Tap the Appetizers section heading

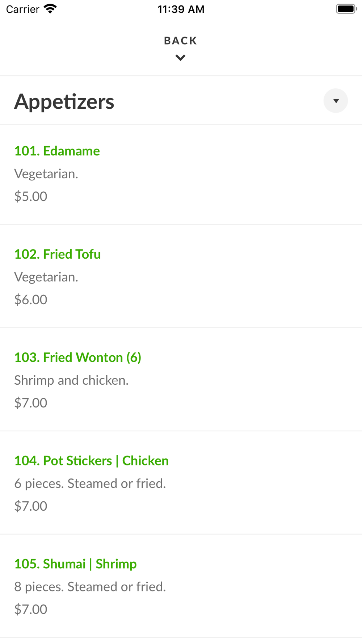pyautogui.click(x=64, y=101)
